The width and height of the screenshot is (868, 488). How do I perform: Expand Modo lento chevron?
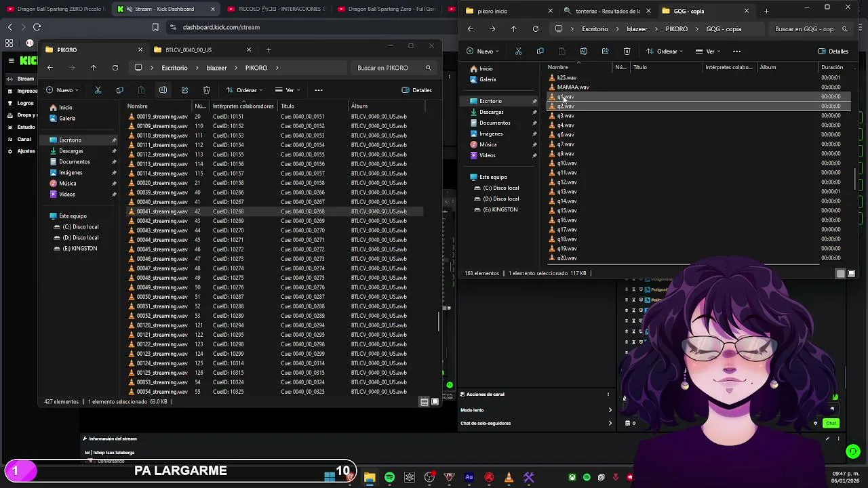pyautogui.click(x=610, y=410)
